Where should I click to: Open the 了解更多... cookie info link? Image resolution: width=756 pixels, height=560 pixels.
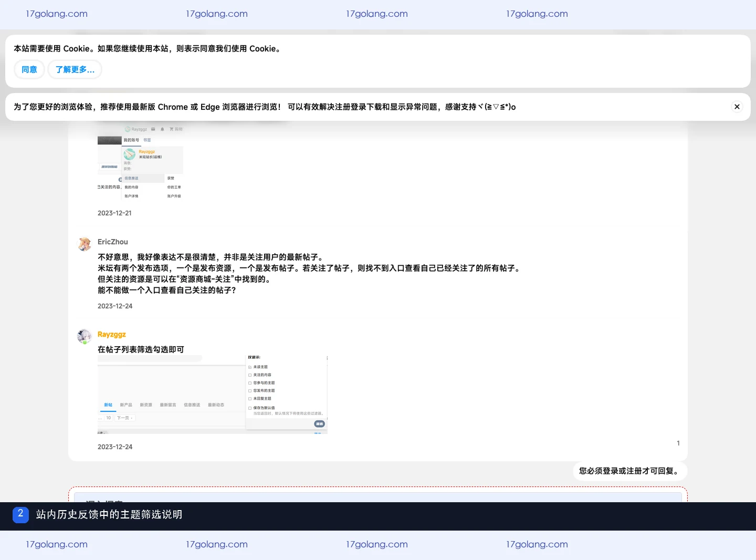[75, 69]
